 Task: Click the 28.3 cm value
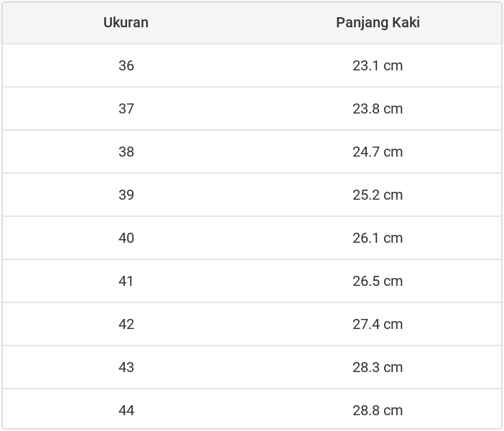378,367
